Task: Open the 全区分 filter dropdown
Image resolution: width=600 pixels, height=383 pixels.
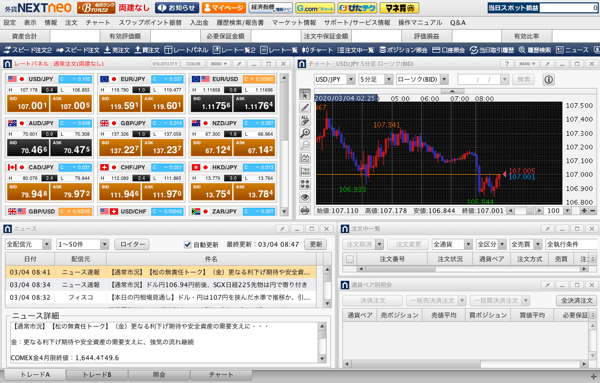Action: 502,244
